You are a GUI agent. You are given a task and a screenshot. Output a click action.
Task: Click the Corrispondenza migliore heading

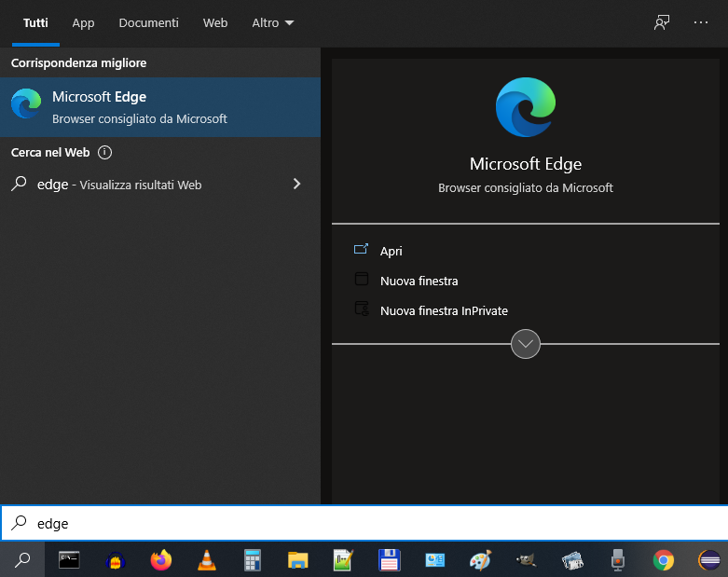pos(78,62)
